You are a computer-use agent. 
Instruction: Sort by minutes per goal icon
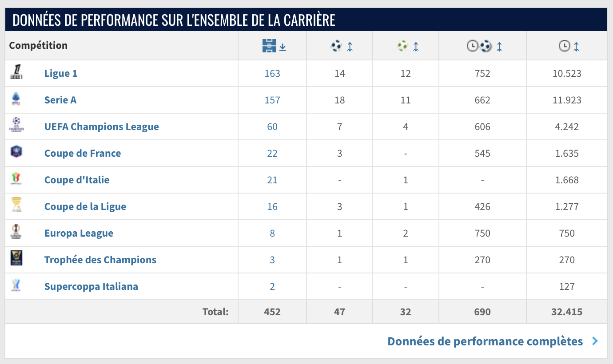479,46
